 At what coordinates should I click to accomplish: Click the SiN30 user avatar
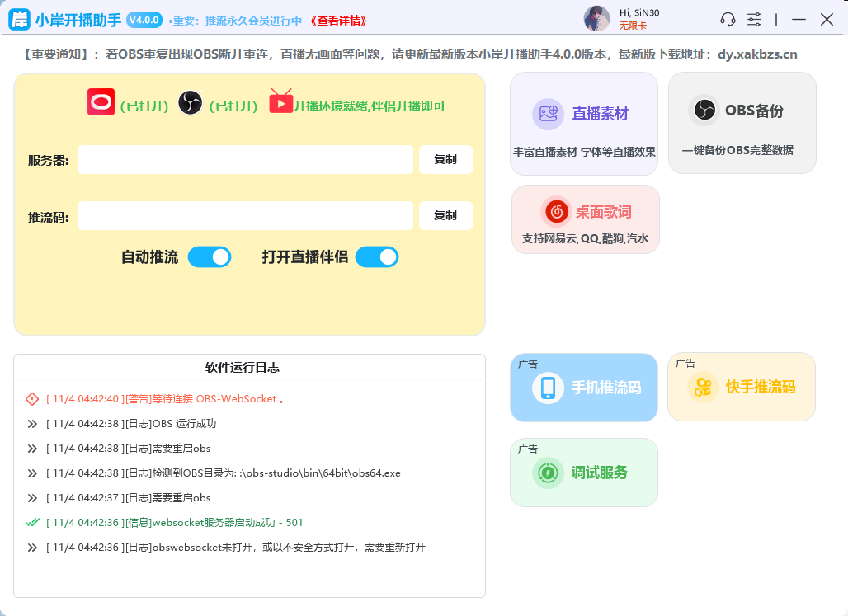click(x=596, y=17)
